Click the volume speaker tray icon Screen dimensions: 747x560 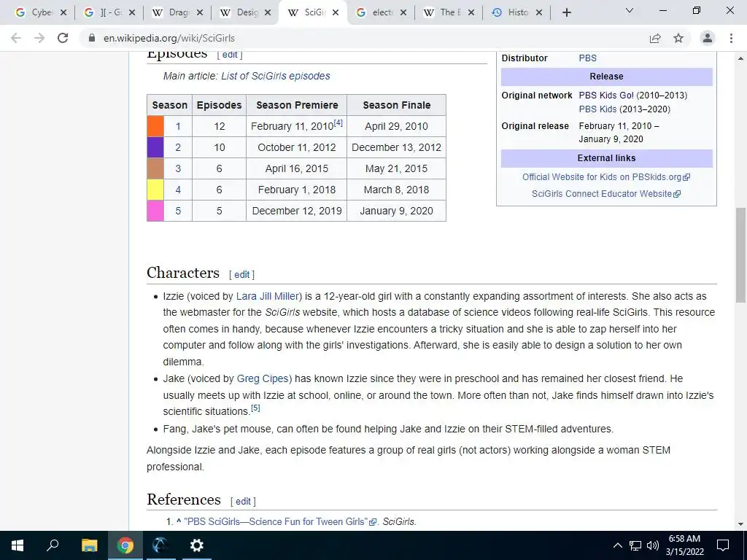click(652, 545)
